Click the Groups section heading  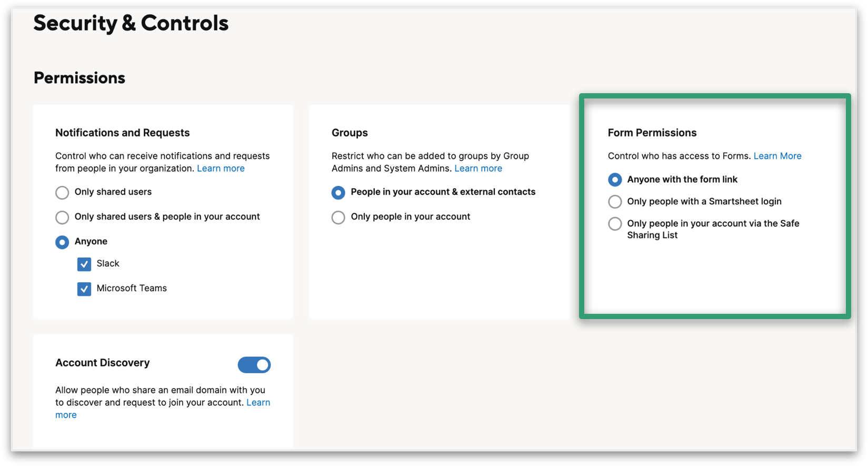pyautogui.click(x=350, y=133)
